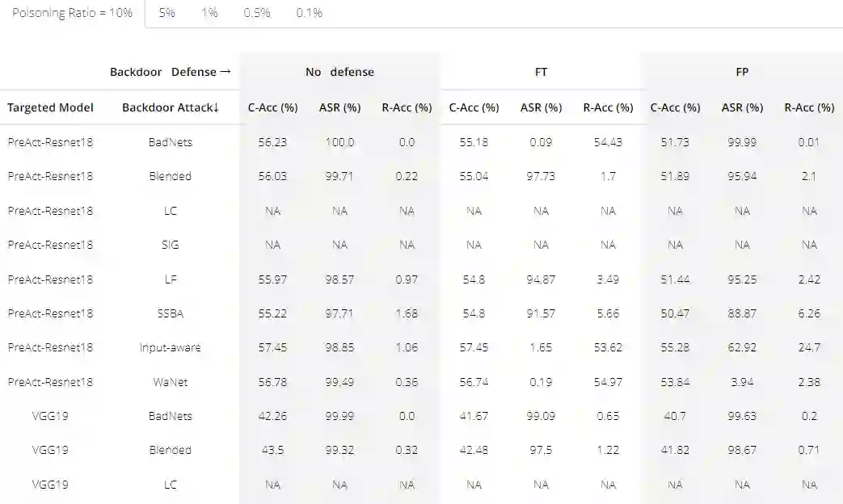Click the SSBA attack cell

(x=170, y=313)
